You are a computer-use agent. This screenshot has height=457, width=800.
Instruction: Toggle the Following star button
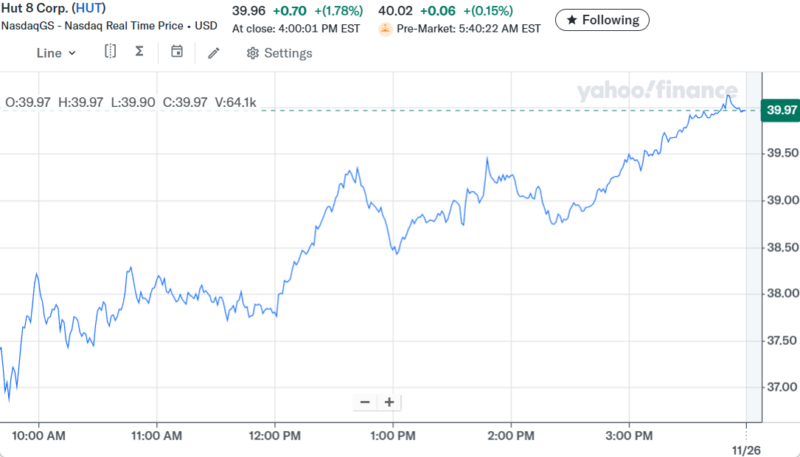pyautogui.click(x=602, y=19)
